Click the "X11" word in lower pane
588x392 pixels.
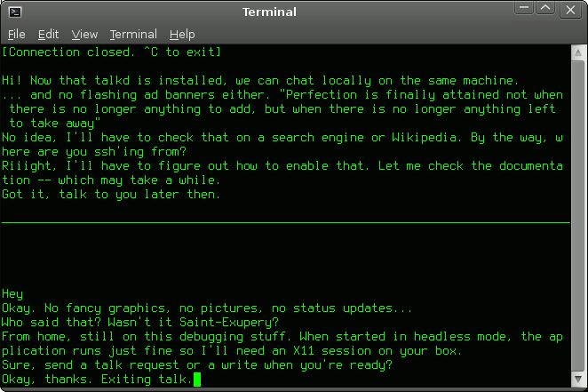(304, 351)
